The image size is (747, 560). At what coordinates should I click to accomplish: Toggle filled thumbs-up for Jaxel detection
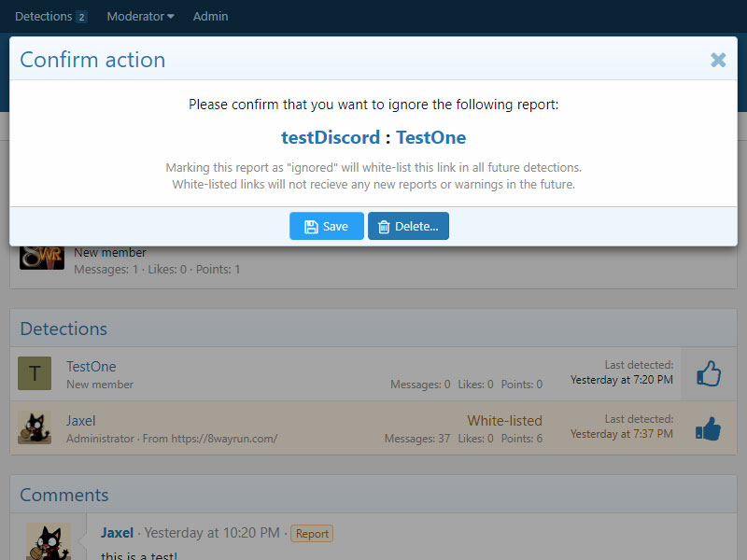tap(709, 428)
